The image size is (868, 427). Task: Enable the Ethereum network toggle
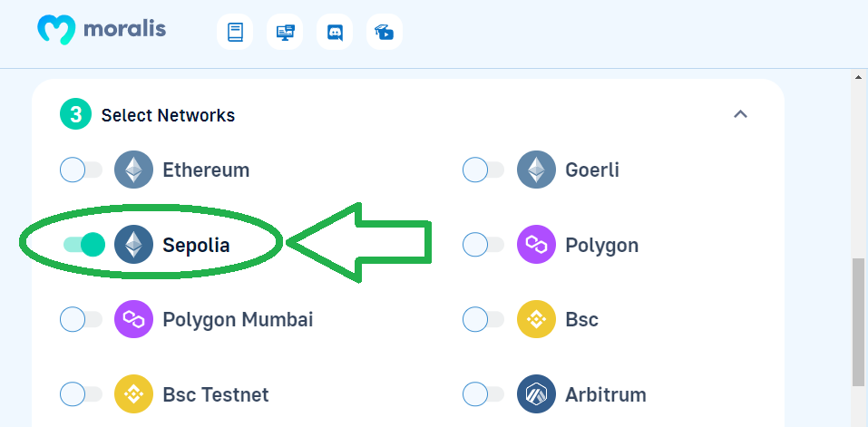coord(81,170)
